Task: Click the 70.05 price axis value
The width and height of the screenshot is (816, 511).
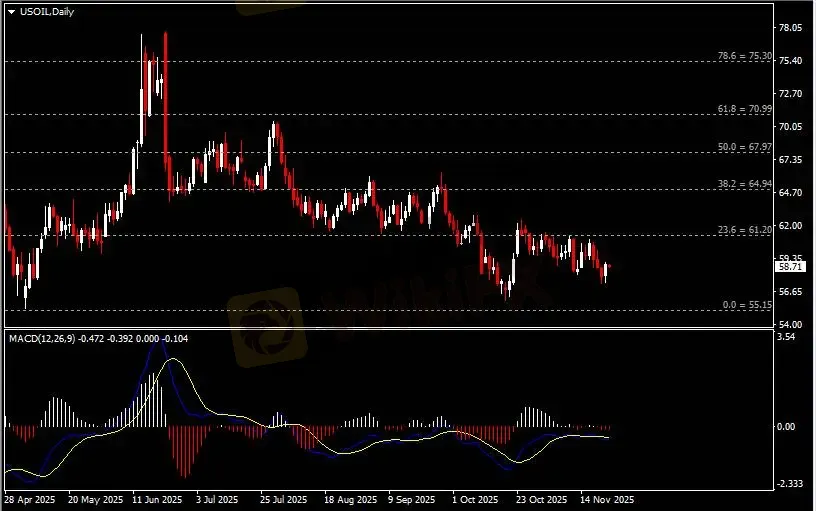Action: click(790, 126)
